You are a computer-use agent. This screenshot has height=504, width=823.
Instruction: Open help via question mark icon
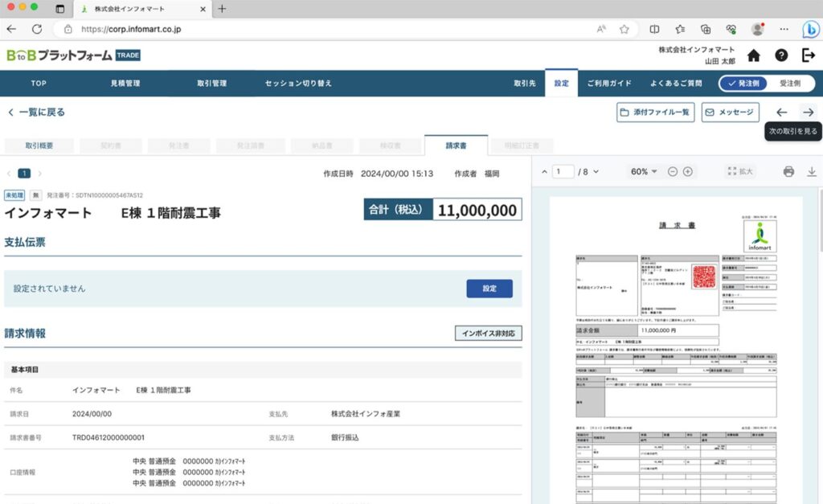coord(780,55)
